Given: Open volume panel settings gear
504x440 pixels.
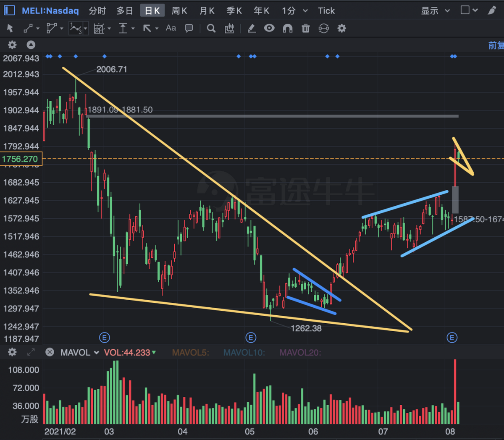Looking at the screenshot, I should pos(12,352).
